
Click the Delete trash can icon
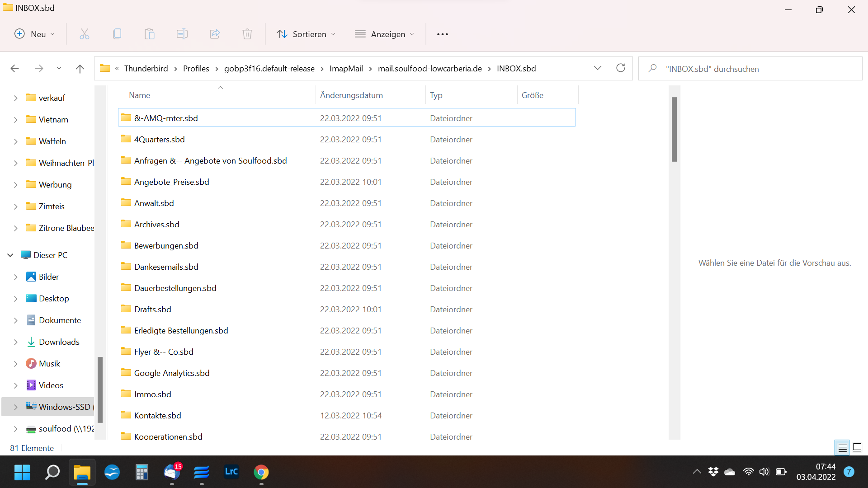247,34
